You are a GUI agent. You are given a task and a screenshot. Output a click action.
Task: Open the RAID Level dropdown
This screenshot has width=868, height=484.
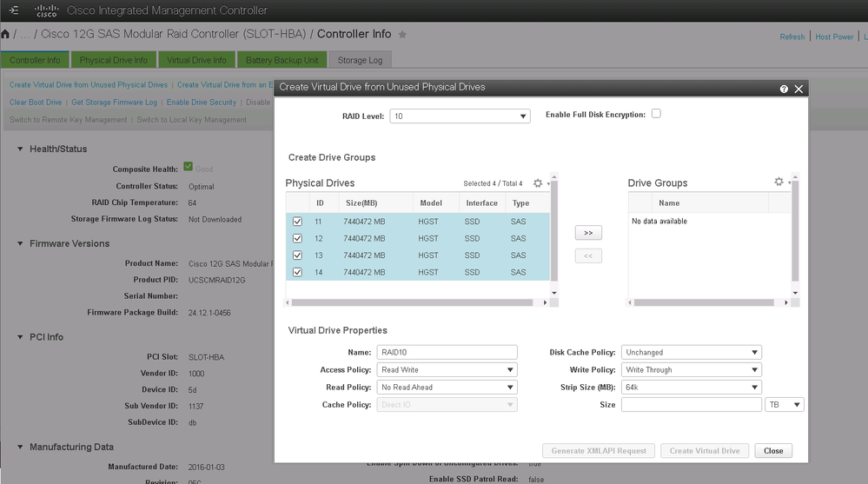460,116
